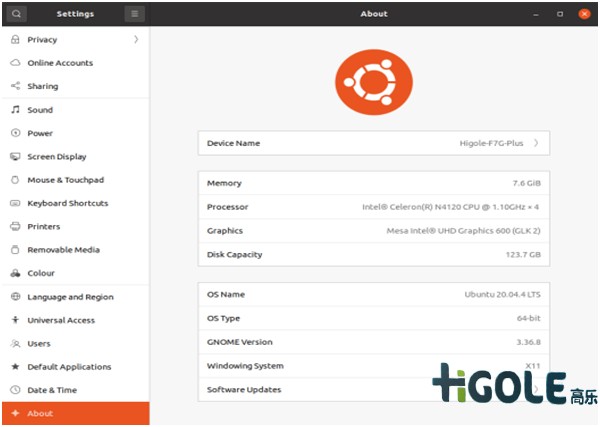
Task: Click the Sound speaker icon in sidebar
Action: (16, 110)
